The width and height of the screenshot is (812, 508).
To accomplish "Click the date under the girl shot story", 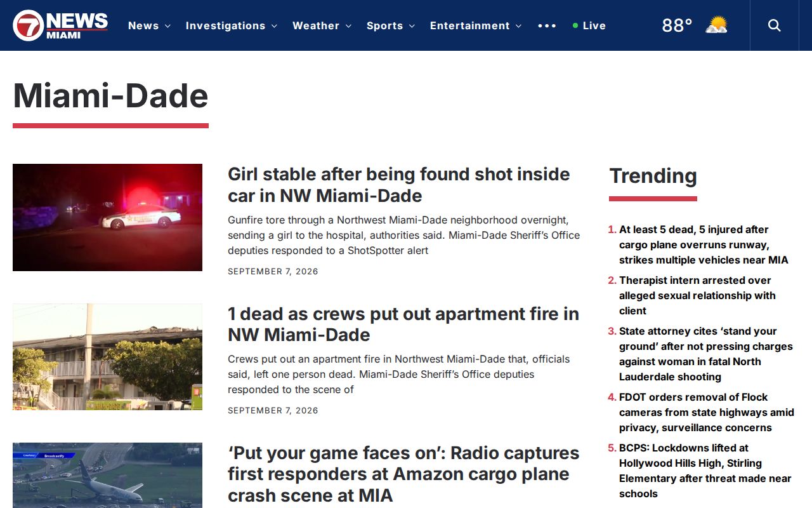I will coord(273,272).
